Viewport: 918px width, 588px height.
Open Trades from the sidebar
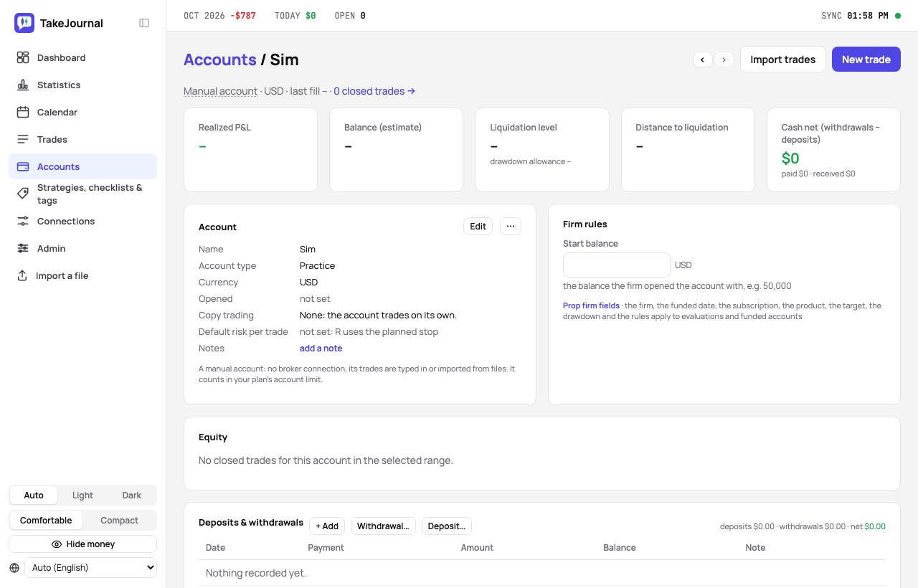[83, 139]
